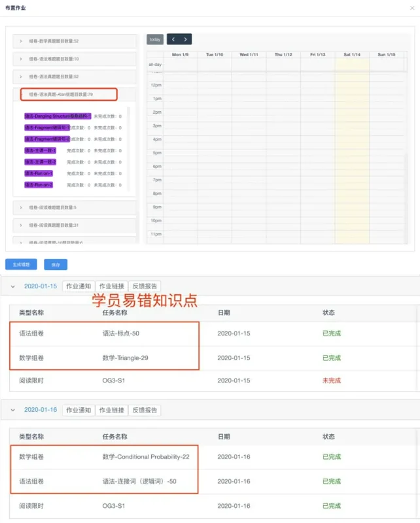Open 反馈报告 for 2020-01-15
This screenshot has height=523, width=420.
coord(145,286)
